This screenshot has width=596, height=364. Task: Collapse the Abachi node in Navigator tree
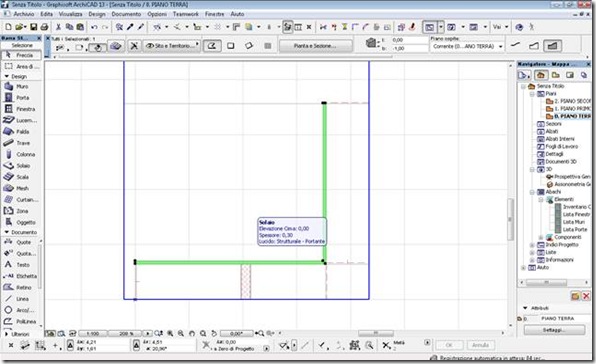[x=532, y=192]
